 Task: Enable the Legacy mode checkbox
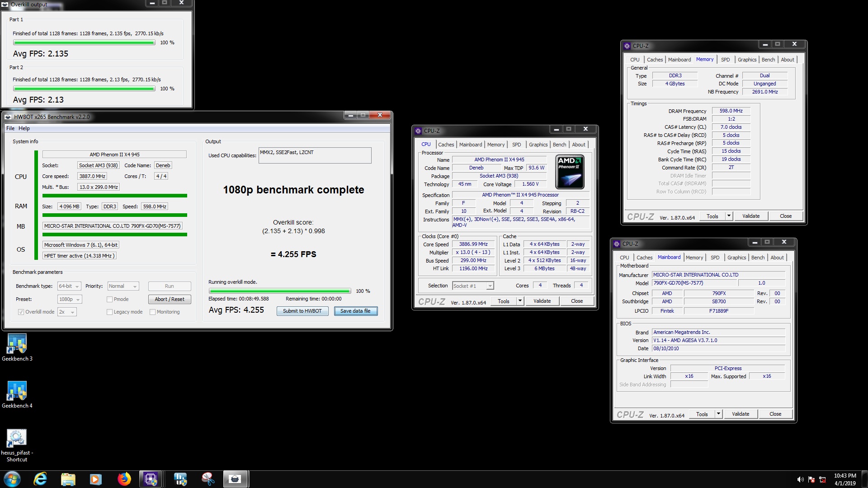pyautogui.click(x=109, y=312)
